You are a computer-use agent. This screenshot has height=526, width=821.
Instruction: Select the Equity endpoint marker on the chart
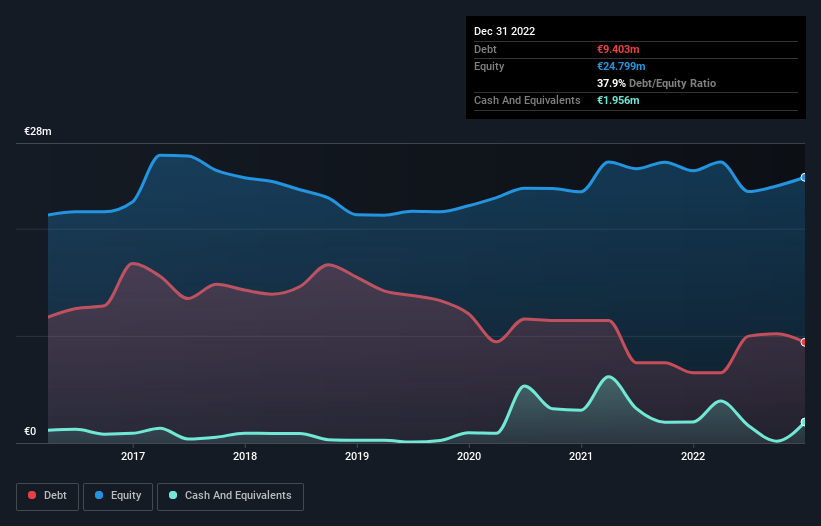tap(804, 177)
